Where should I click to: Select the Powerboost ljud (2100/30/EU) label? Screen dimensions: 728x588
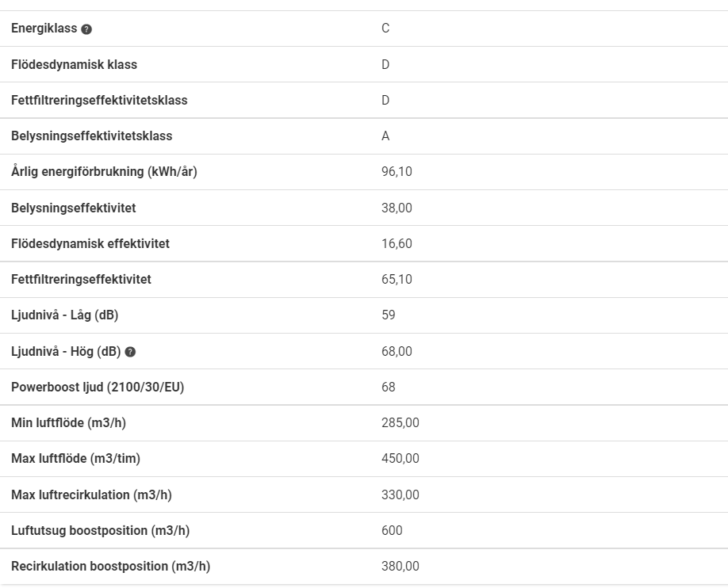tap(98, 387)
